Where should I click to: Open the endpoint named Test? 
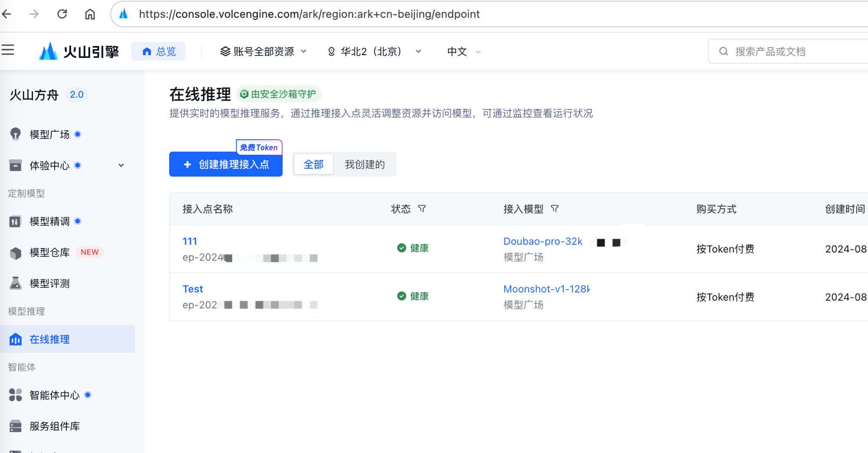click(x=193, y=289)
